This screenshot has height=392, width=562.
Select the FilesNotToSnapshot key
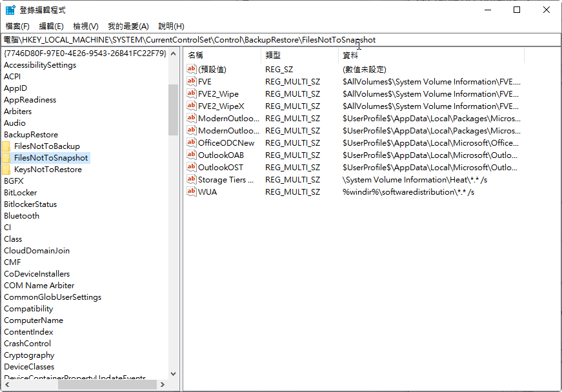tap(51, 158)
